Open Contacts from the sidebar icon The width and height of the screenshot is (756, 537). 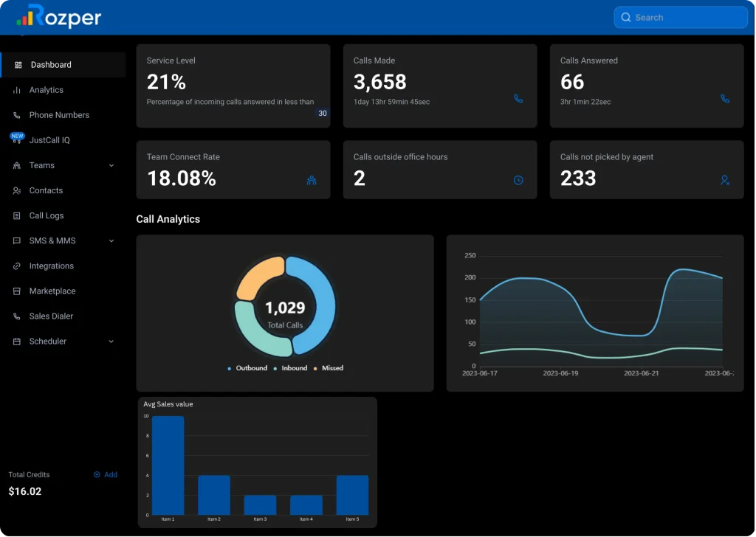(17, 190)
